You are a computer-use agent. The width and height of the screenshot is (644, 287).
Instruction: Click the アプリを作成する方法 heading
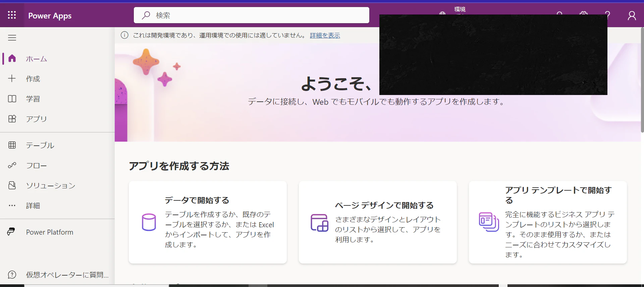(x=179, y=166)
